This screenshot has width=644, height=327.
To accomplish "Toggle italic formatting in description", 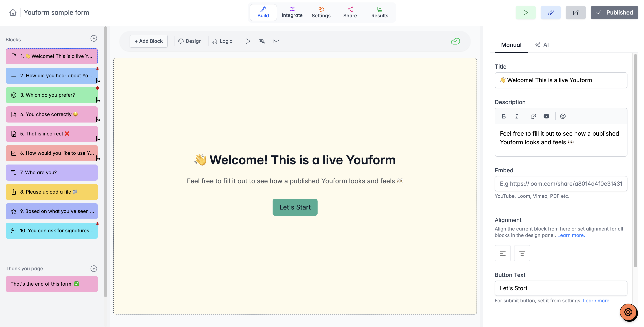I will tap(517, 116).
